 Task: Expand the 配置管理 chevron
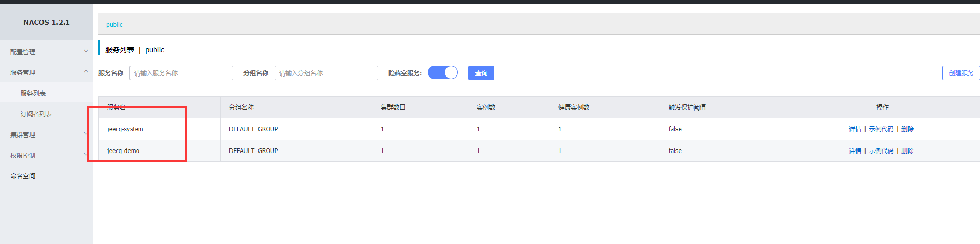pyautogui.click(x=86, y=51)
